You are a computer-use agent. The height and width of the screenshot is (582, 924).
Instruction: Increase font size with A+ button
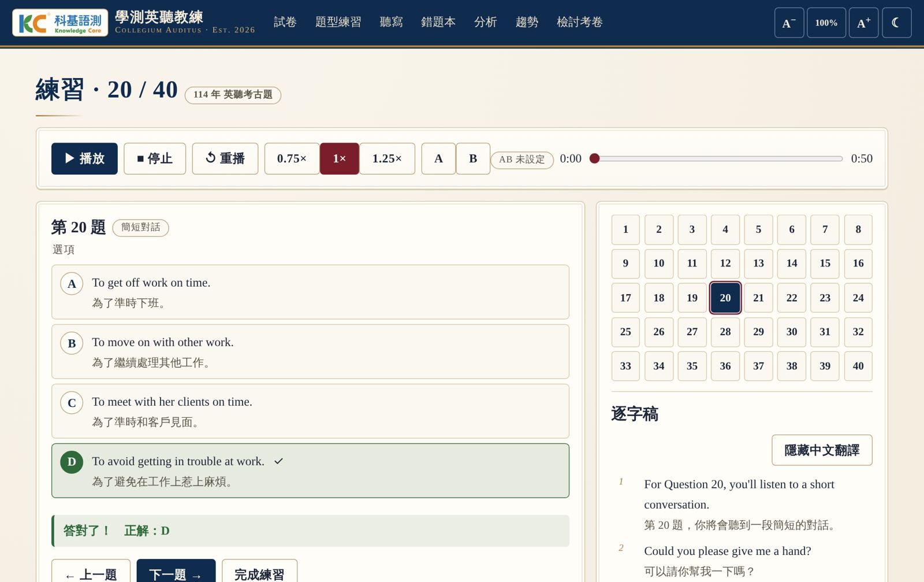point(863,23)
